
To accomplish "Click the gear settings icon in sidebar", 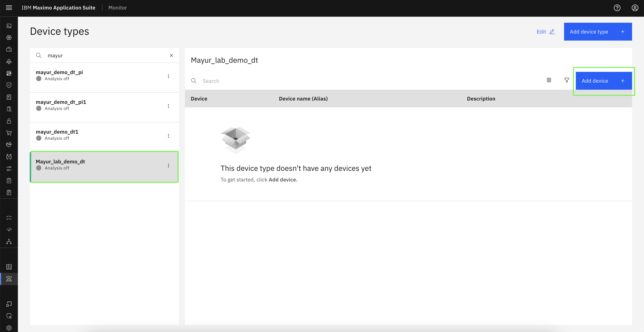I will point(9,328).
